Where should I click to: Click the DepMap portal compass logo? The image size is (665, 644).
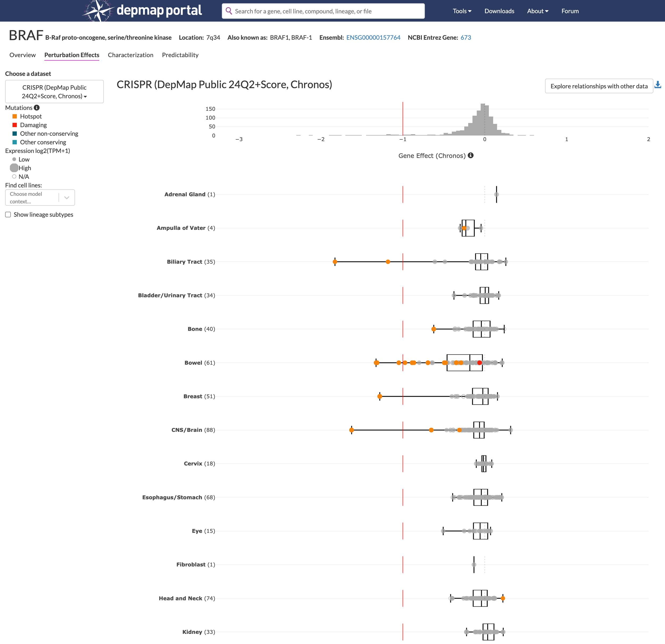tap(98, 11)
